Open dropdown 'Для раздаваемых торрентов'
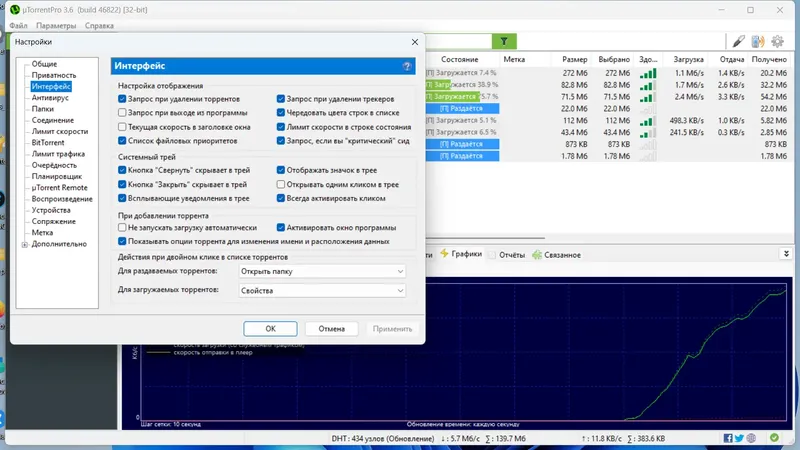800x450 pixels. click(322, 271)
